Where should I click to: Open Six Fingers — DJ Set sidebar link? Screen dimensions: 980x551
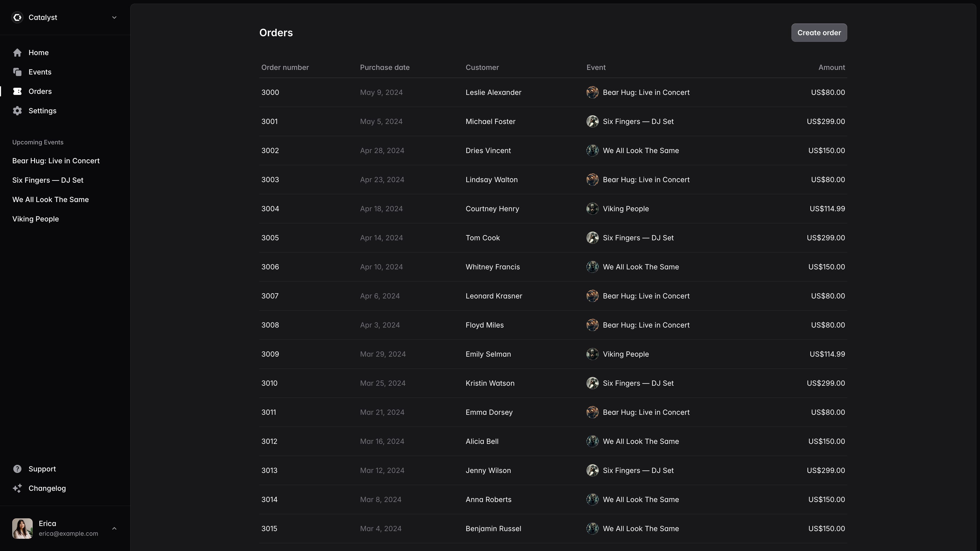click(47, 180)
